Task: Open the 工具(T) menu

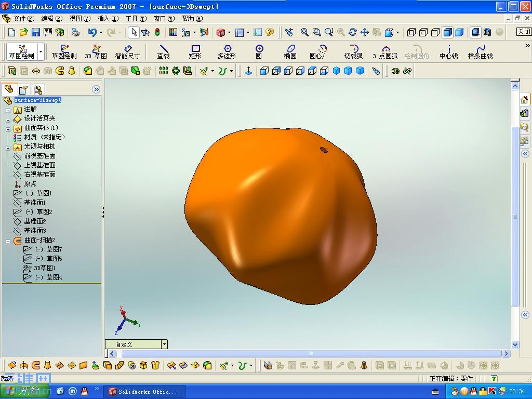Action: [136, 18]
